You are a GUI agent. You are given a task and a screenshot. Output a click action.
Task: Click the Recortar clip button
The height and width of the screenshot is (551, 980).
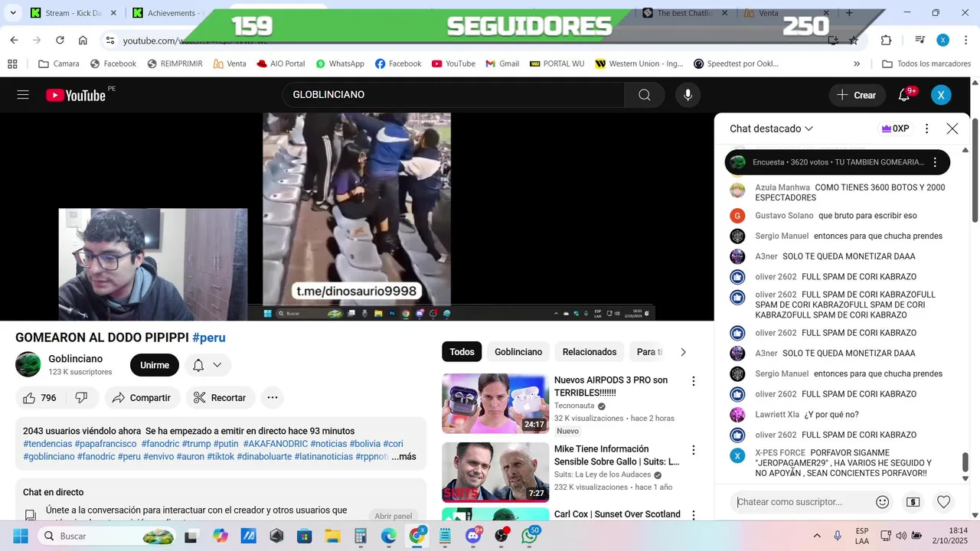(x=220, y=398)
